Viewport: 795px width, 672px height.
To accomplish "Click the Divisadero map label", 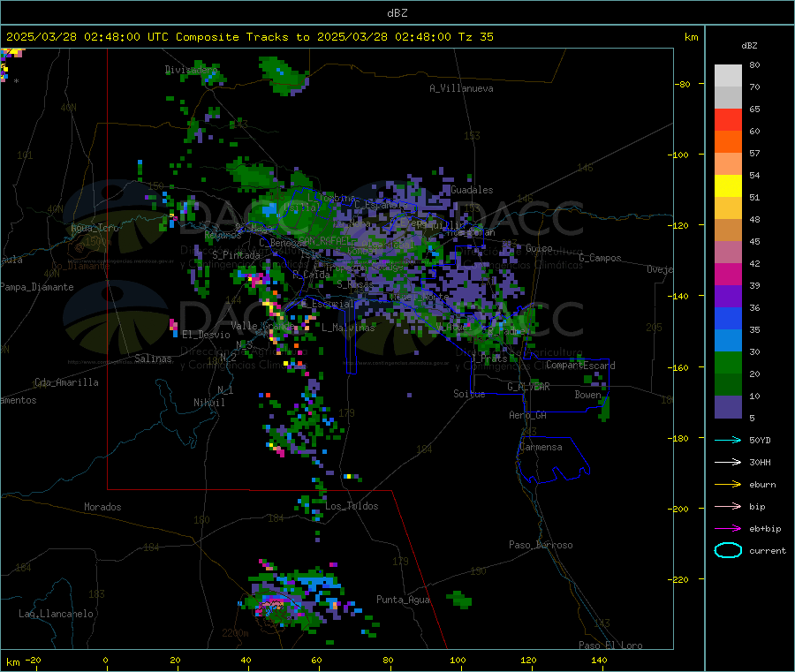I will click(191, 70).
